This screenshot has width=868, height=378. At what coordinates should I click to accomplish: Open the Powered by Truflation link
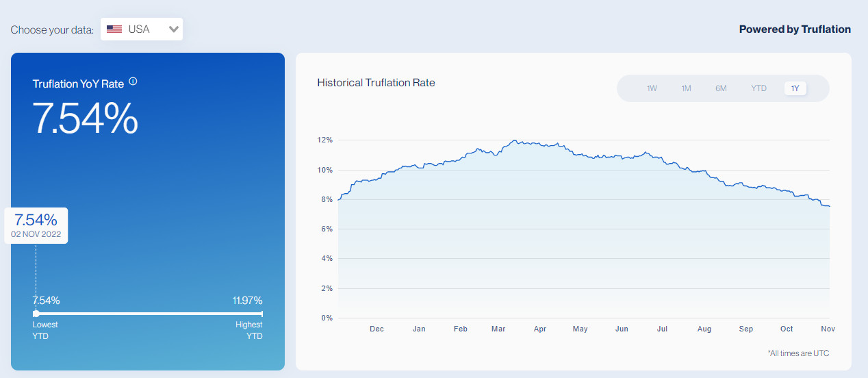[x=795, y=29]
